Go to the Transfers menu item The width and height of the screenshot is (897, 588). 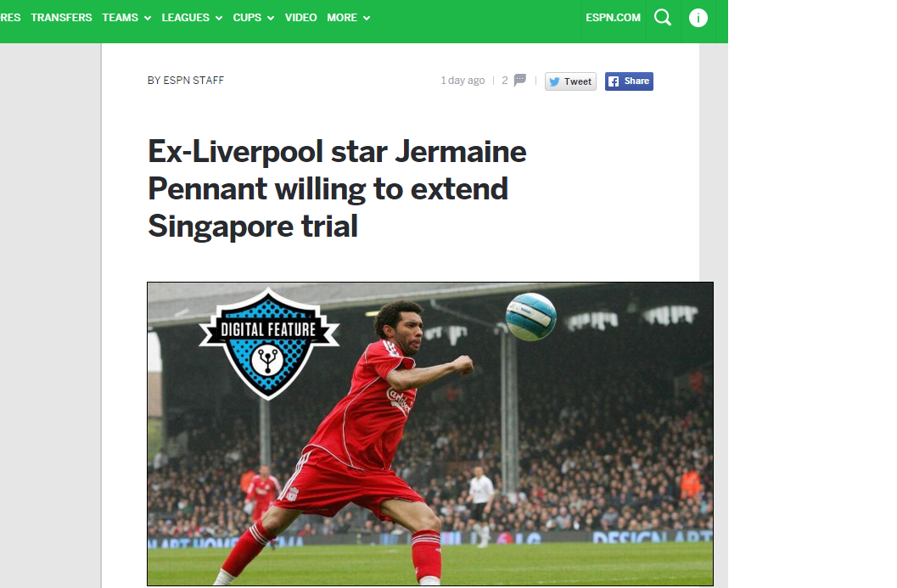tap(61, 18)
